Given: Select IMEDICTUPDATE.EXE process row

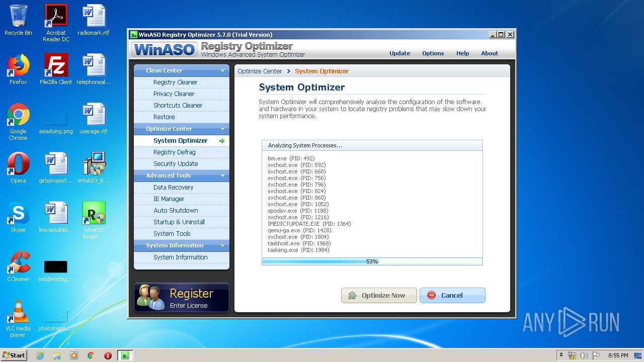Looking at the screenshot, I should point(309,224).
